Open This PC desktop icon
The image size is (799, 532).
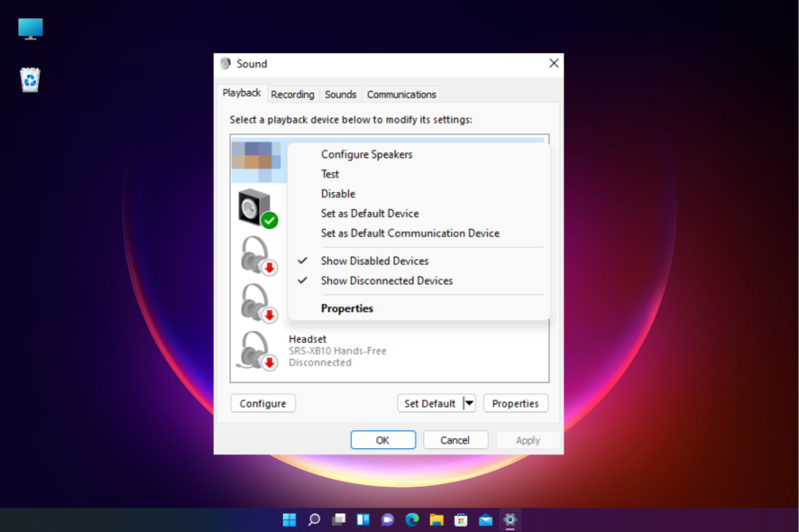tap(30, 29)
